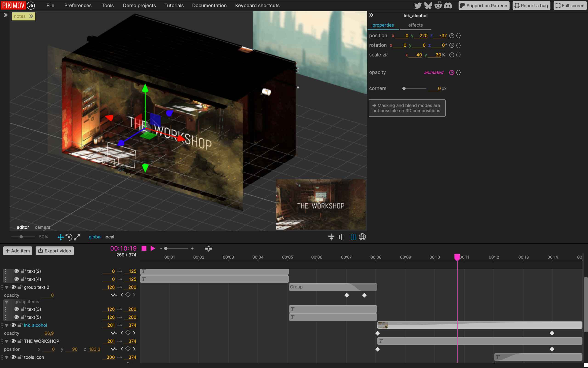Click the Add item button
Image resolution: width=588 pixels, height=368 pixels.
coord(17,251)
